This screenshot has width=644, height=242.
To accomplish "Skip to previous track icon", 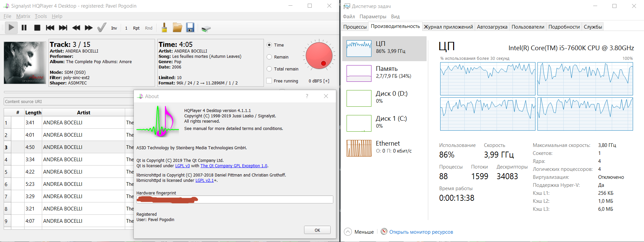I will point(50,28).
